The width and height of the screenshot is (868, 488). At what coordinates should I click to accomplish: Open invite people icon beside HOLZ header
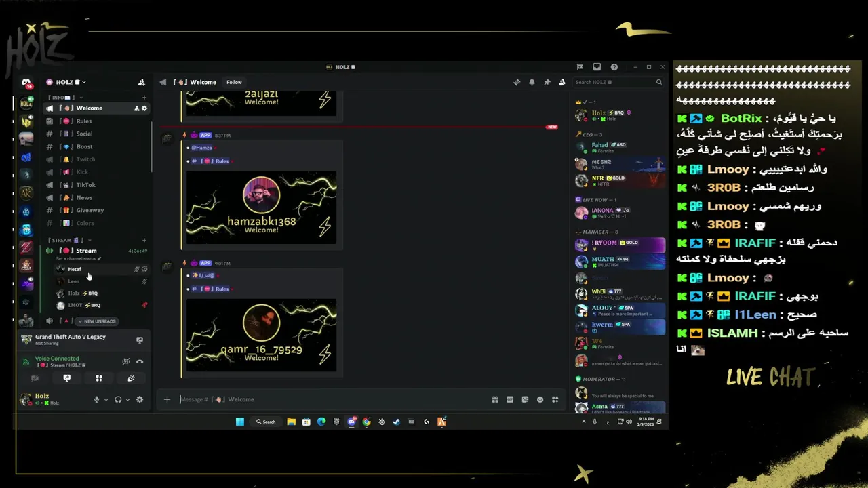pyautogui.click(x=141, y=82)
